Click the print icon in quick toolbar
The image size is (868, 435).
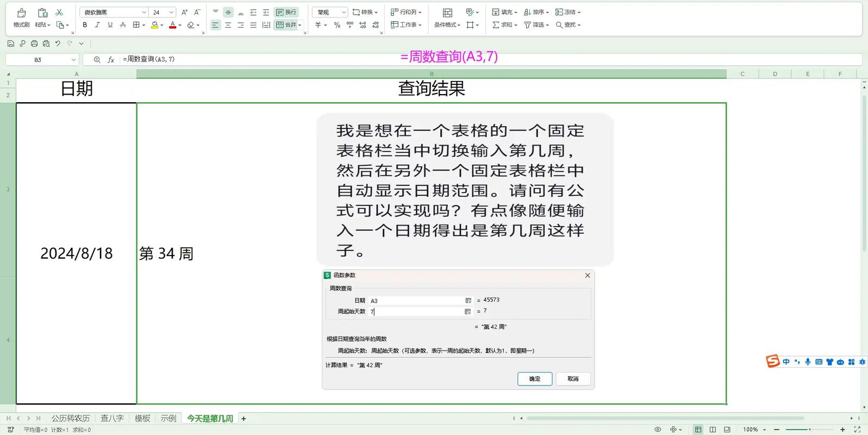(x=34, y=43)
